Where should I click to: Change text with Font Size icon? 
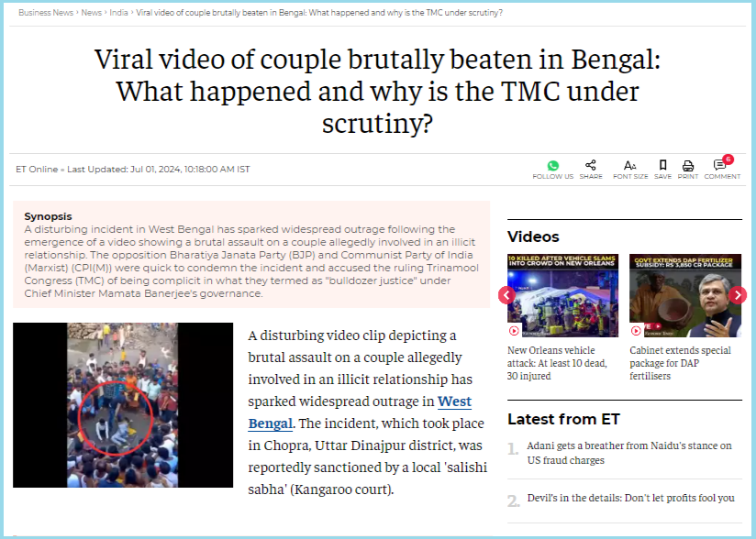[629, 166]
